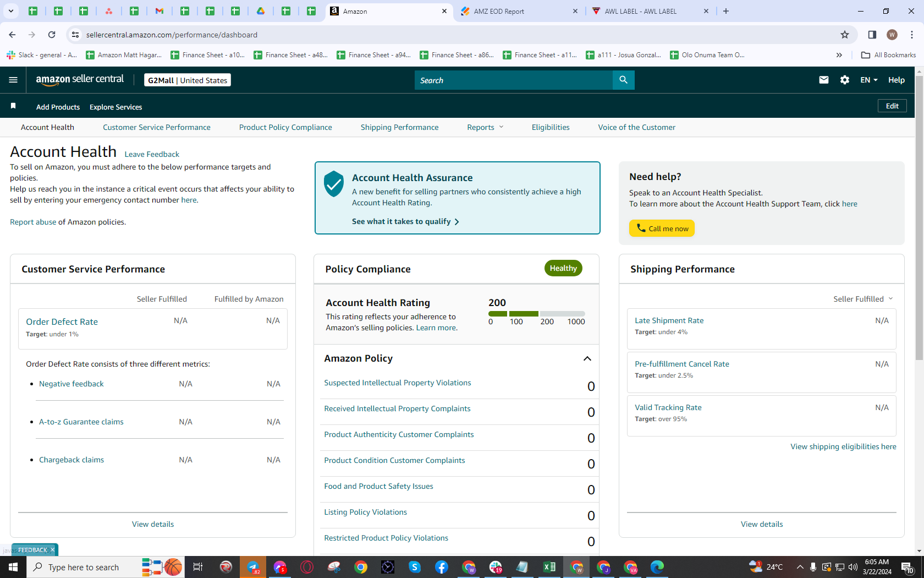
Task: Switch marketplace via G2Mall United States selector
Action: point(188,80)
